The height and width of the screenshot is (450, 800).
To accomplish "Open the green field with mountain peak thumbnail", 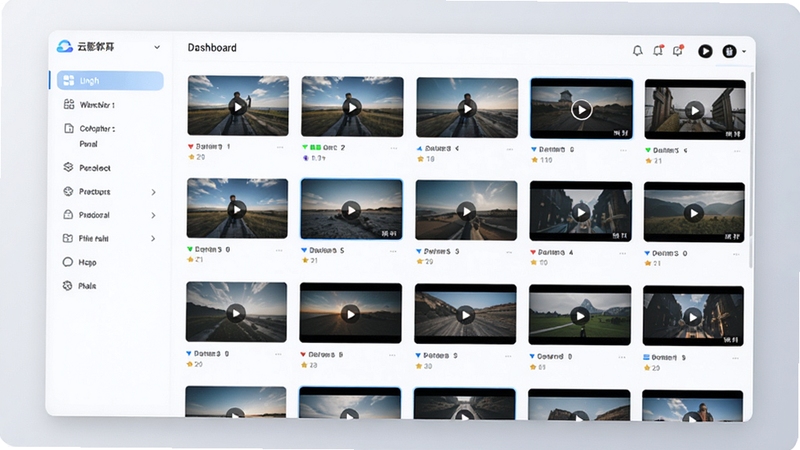I will pyautogui.click(x=580, y=315).
